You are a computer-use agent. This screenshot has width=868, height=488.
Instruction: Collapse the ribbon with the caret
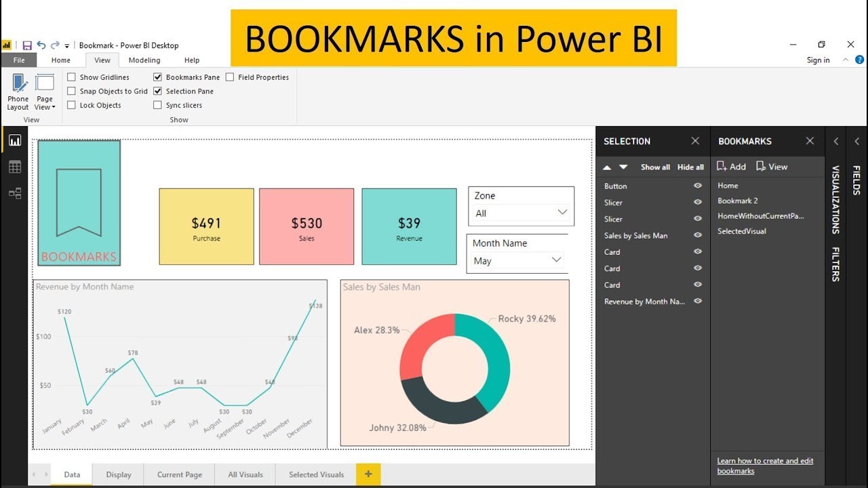[x=846, y=60]
